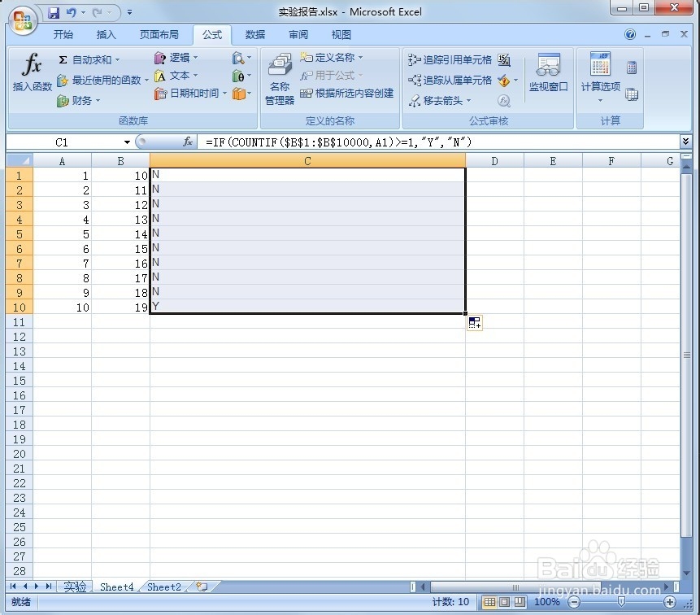The height and width of the screenshot is (615, 700).
Task: Undo the last action in Quick Access toolbar
Action: click(71, 12)
